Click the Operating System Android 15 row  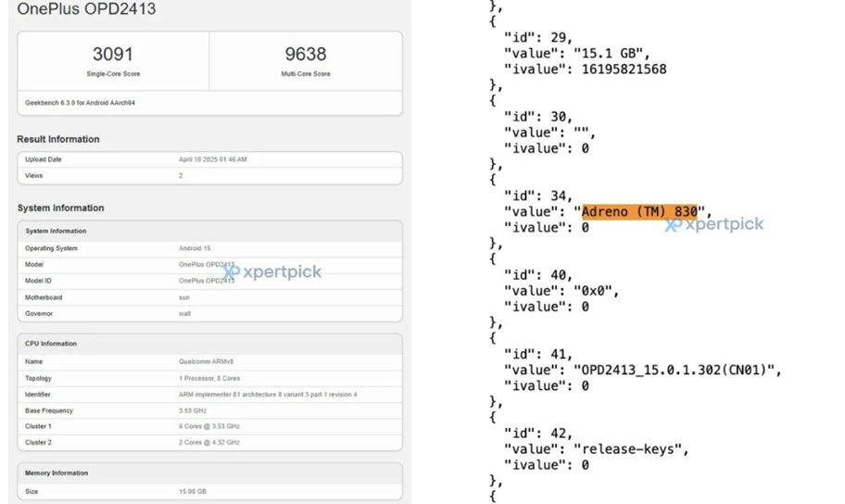point(209,248)
